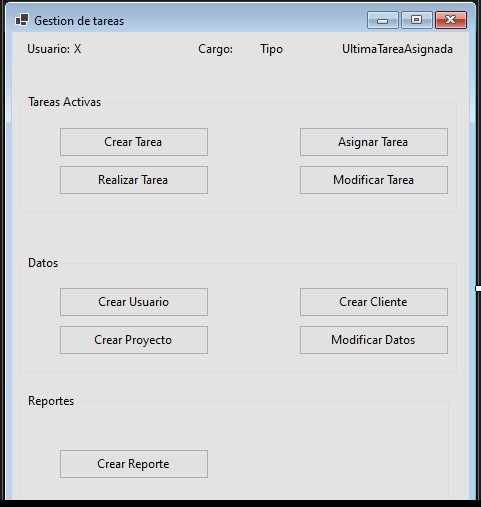
Task: Click the Usuario: X label
Action: pos(54,49)
